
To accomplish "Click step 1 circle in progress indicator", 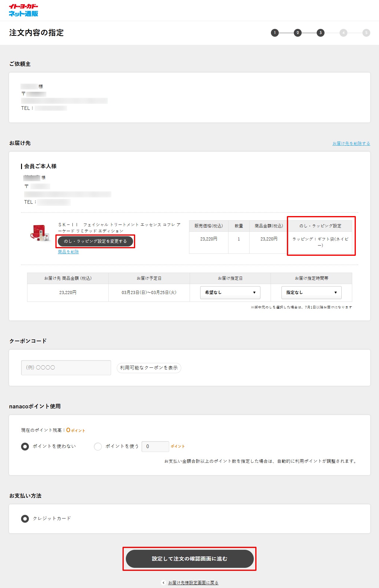I will (275, 33).
